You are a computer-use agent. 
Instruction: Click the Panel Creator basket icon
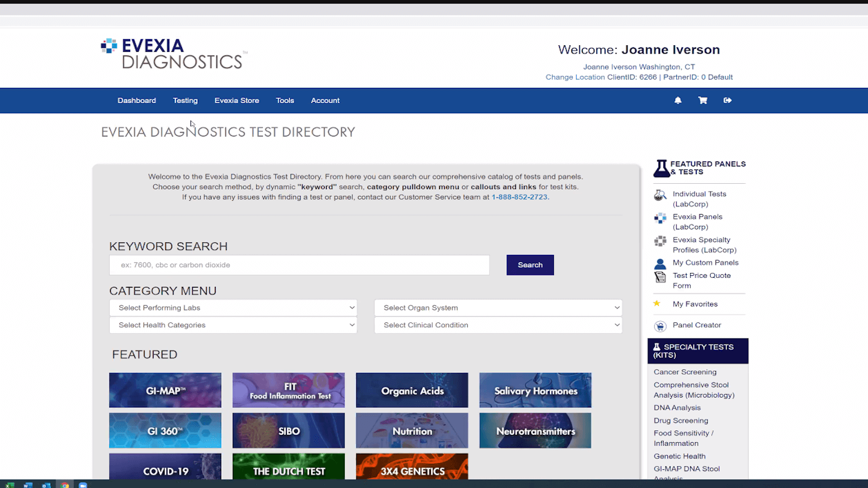(x=661, y=326)
